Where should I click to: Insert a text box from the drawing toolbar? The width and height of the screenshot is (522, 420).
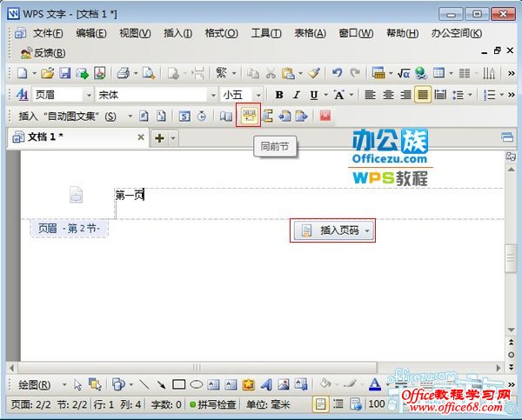click(213, 384)
